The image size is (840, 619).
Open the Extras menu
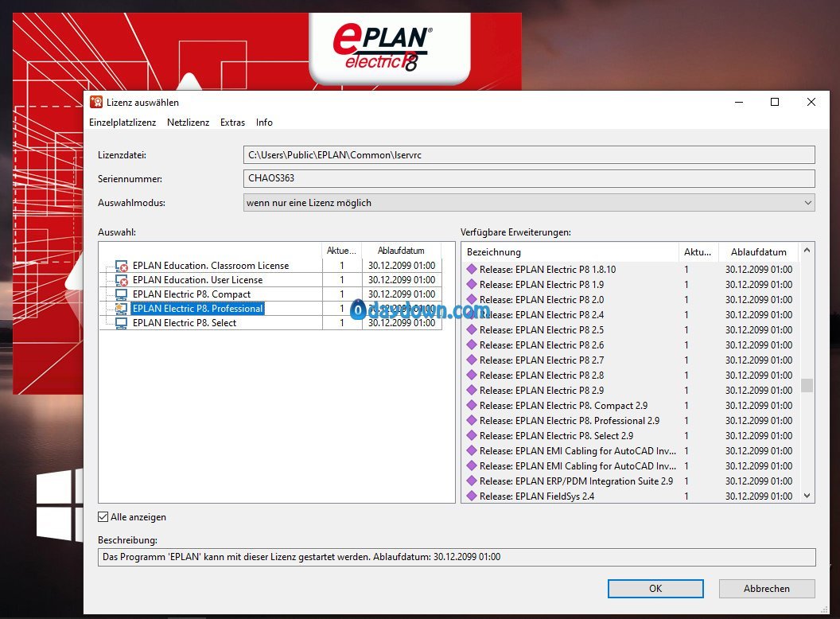232,123
